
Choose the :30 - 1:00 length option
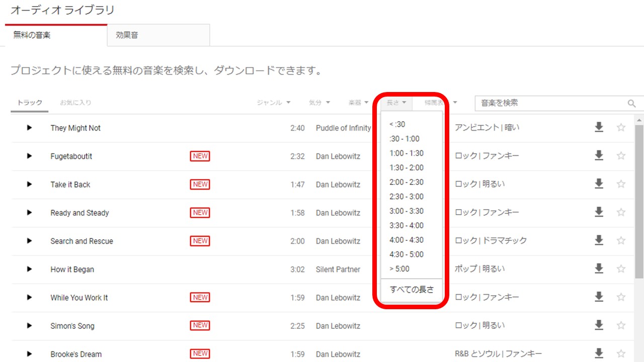(x=412, y=139)
